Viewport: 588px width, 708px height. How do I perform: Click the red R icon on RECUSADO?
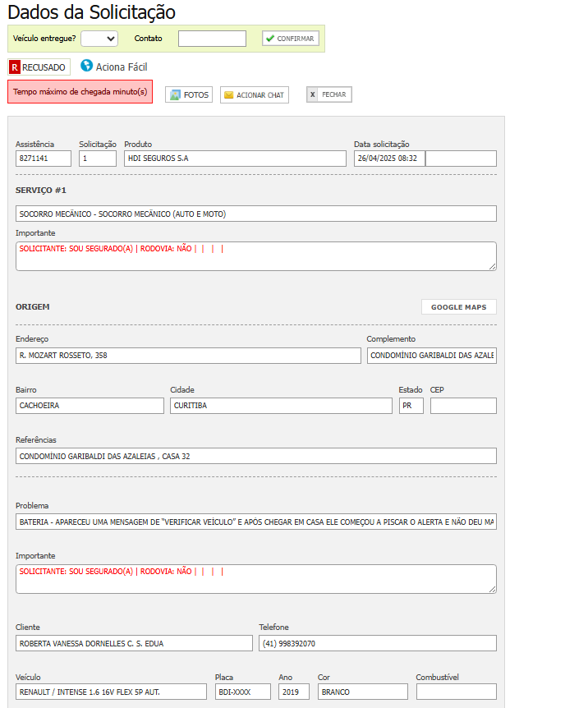point(15,67)
